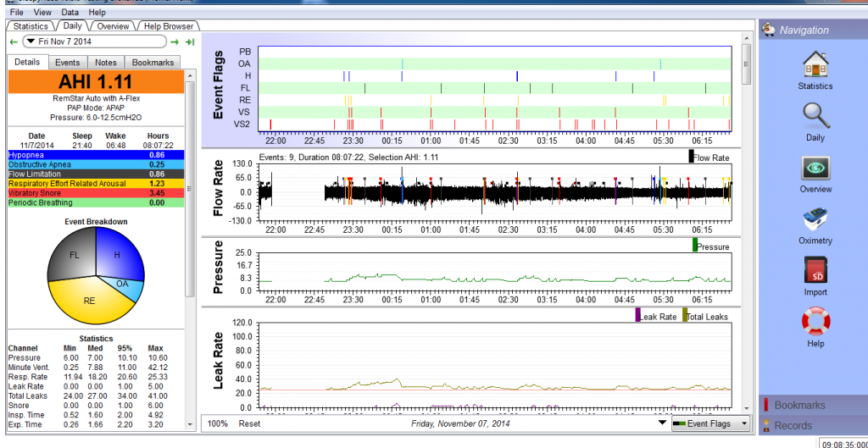
Task: Jump to last day arrow icon
Action: click(190, 41)
